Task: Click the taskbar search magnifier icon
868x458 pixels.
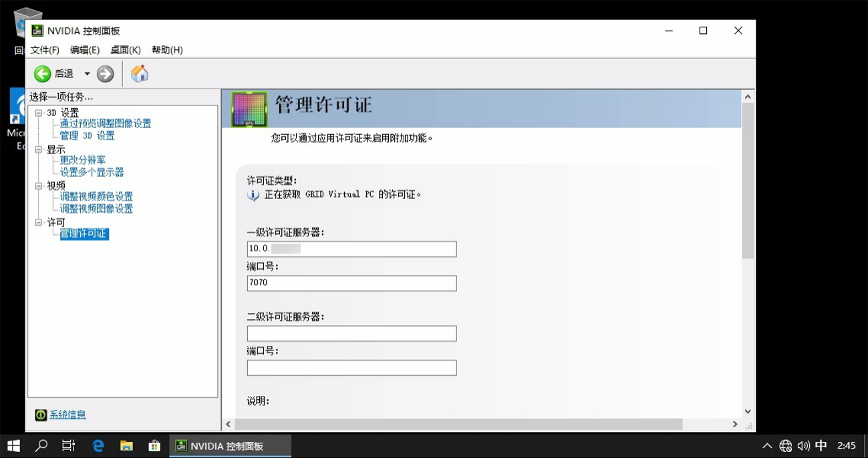Action: pyautogui.click(x=41, y=446)
